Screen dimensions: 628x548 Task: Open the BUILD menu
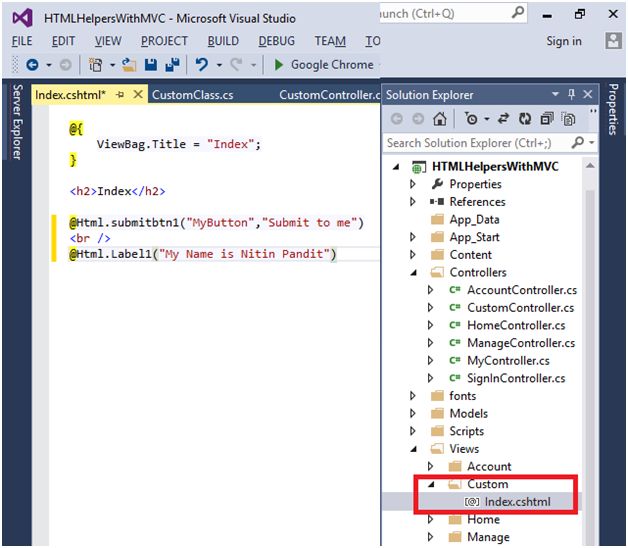click(223, 41)
